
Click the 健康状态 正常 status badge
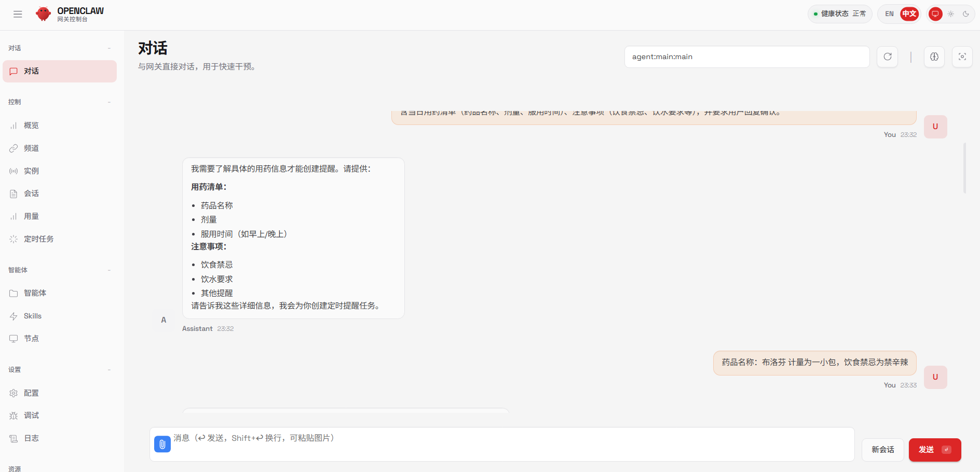click(x=839, y=14)
